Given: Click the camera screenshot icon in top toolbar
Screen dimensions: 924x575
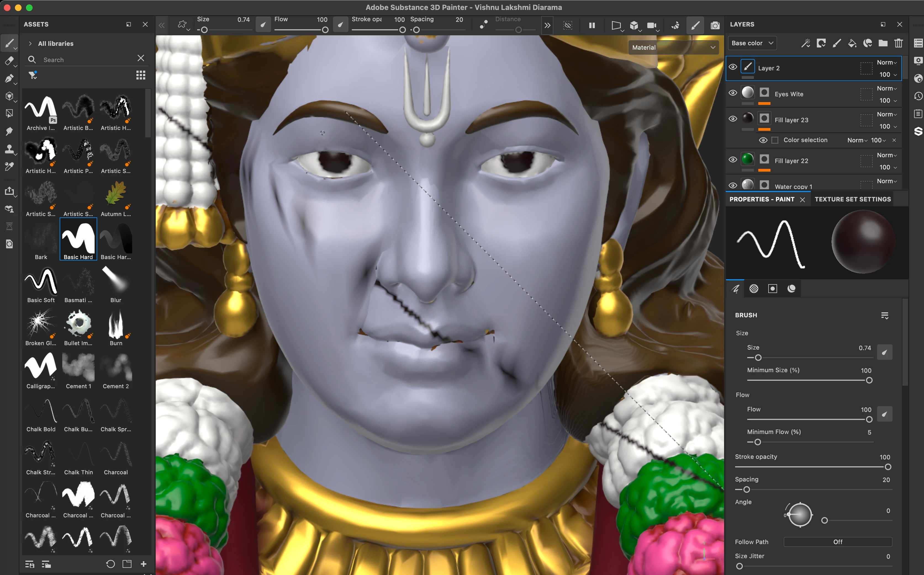Looking at the screenshot, I should click(715, 25).
